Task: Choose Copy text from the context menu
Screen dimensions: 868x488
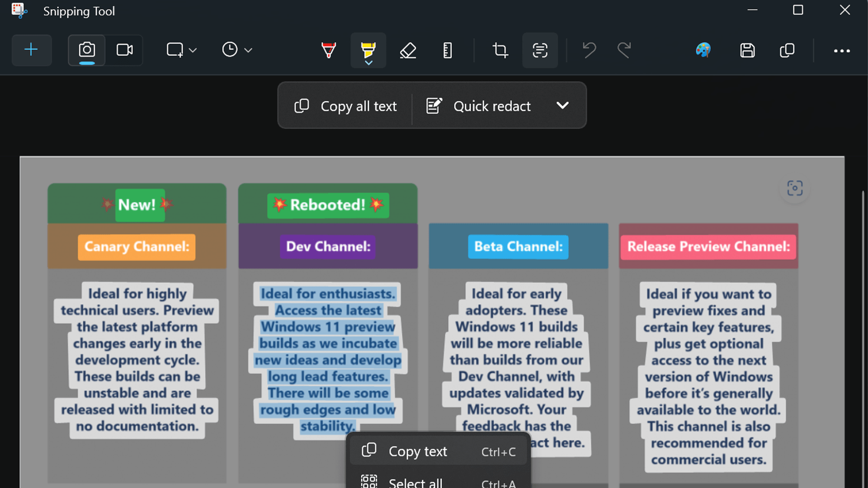Action: click(x=417, y=450)
